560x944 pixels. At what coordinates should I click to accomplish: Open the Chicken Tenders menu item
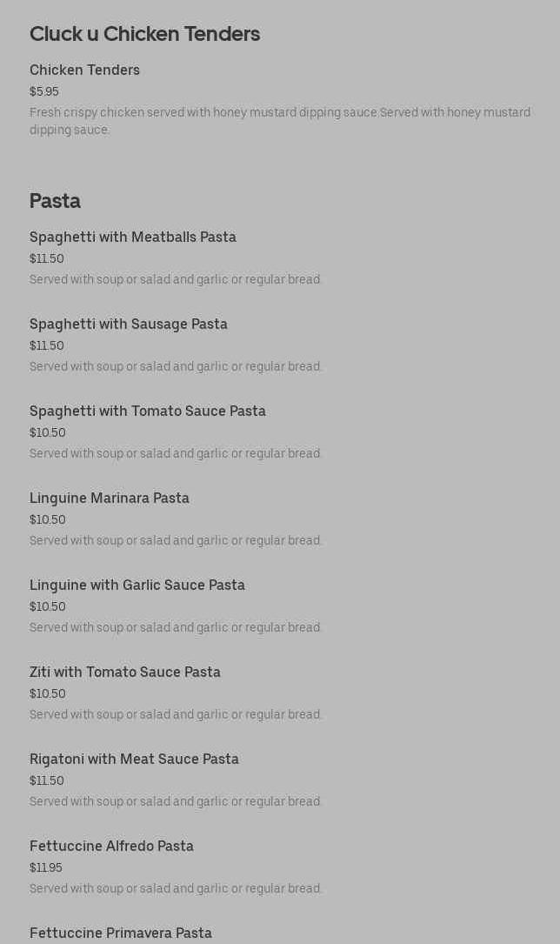click(x=84, y=70)
